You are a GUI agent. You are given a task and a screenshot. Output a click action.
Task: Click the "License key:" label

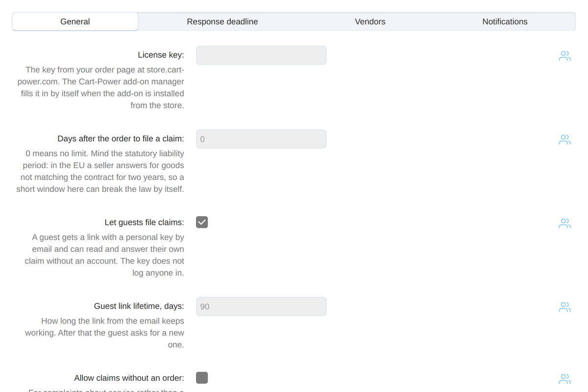click(161, 55)
